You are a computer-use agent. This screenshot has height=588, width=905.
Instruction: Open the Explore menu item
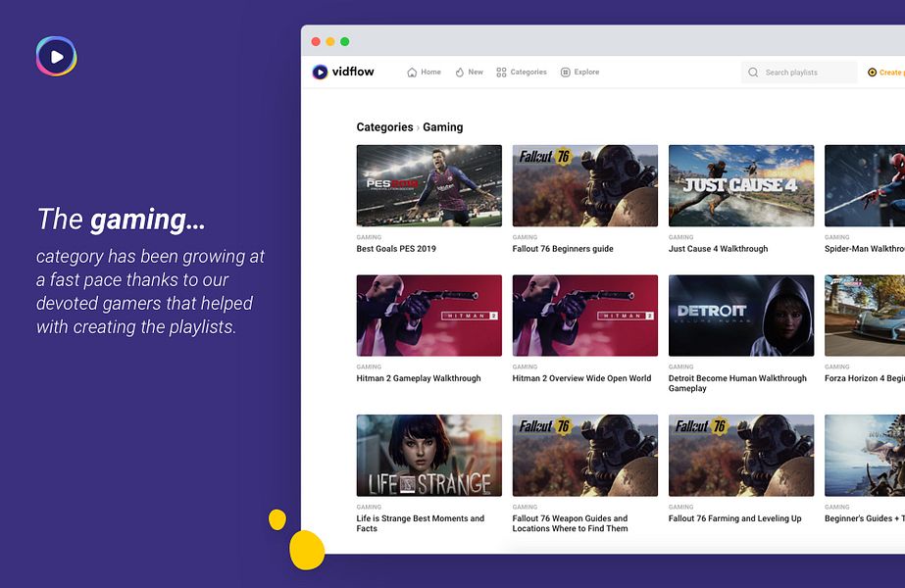point(580,73)
